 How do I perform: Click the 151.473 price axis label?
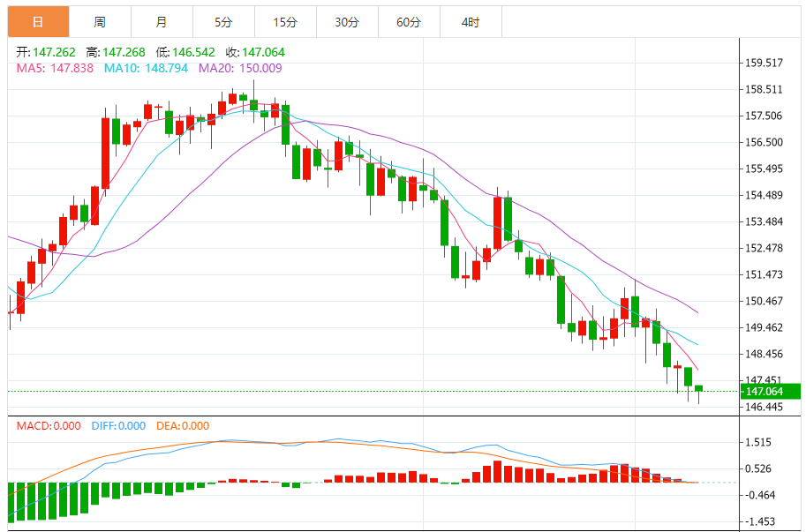pyautogui.click(x=765, y=274)
